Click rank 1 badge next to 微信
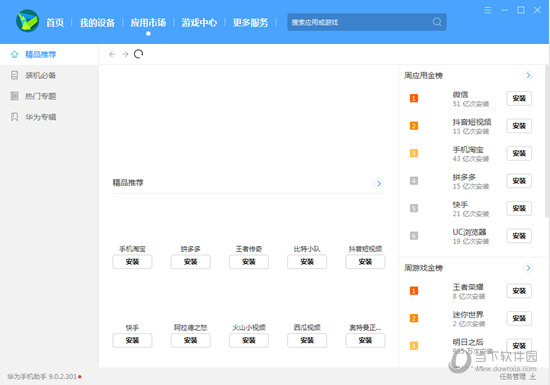The width and height of the screenshot is (550, 385). click(x=414, y=99)
